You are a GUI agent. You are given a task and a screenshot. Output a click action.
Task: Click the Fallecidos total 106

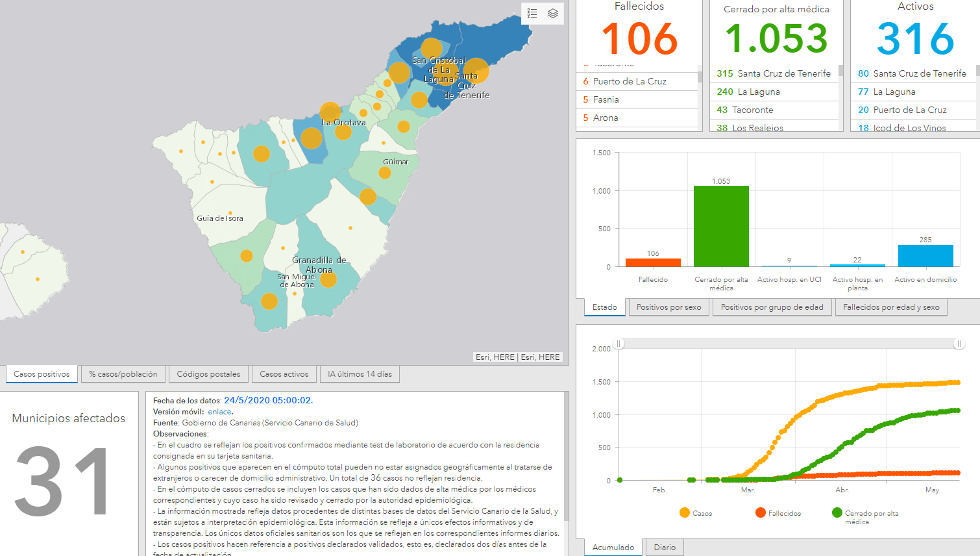pos(640,39)
